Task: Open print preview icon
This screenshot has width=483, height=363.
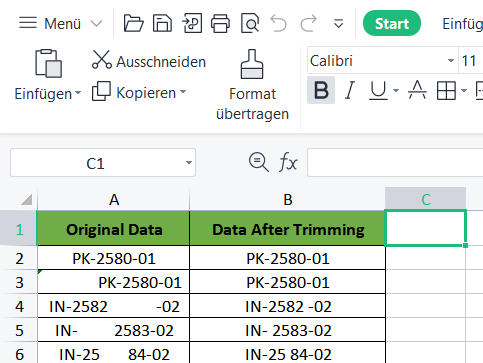Action: [250, 23]
